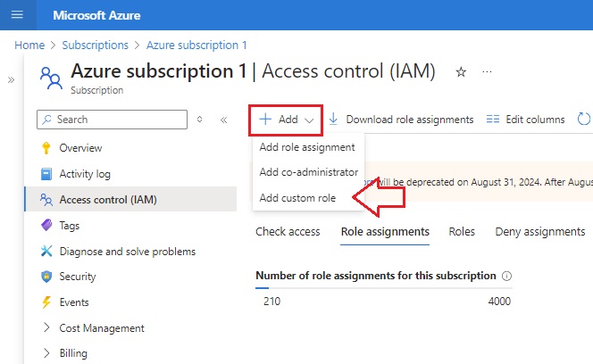Open the Add dropdown button
The height and width of the screenshot is (364, 593).
(286, 120)
